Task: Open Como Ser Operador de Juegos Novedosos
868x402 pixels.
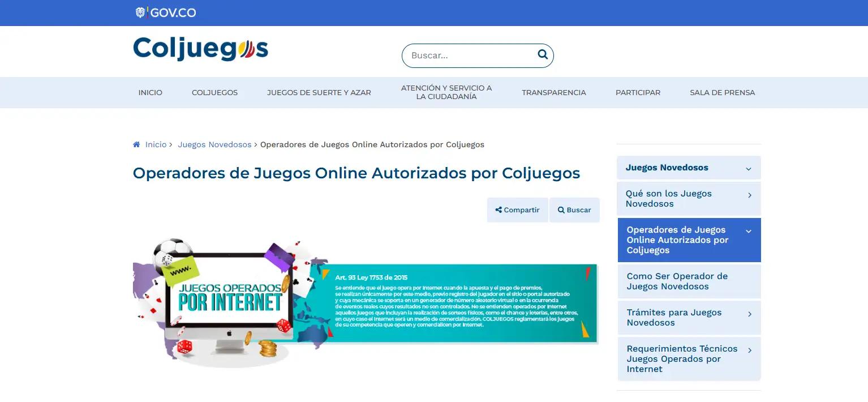Action: coord(689,281)
